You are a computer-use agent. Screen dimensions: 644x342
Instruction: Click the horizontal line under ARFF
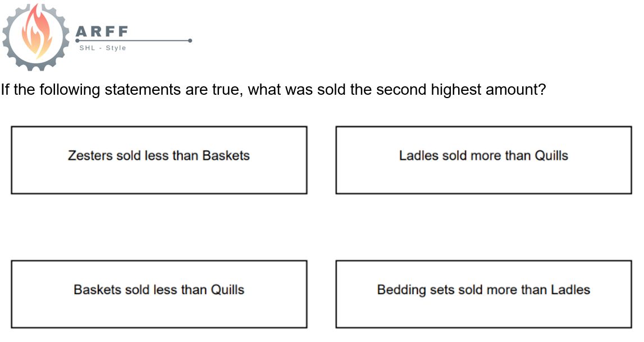134,40
